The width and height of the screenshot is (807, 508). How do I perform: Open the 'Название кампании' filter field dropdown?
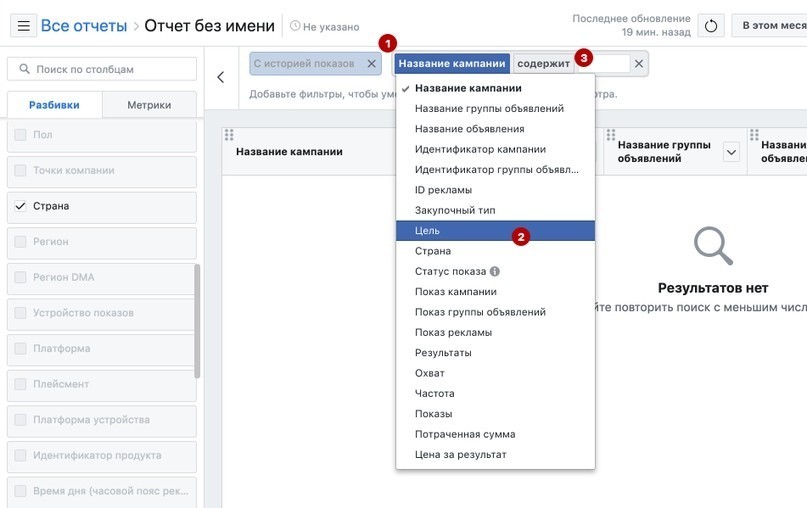(452, 64)
